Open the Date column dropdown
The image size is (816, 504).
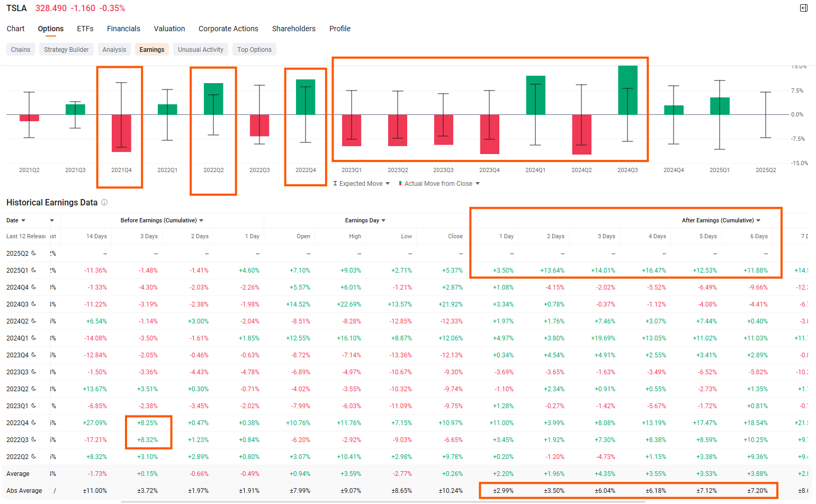[x=23, y=221]
